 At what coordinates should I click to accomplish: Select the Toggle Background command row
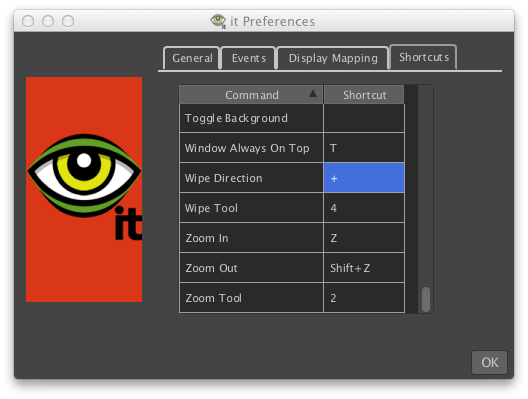click(251, 118)
